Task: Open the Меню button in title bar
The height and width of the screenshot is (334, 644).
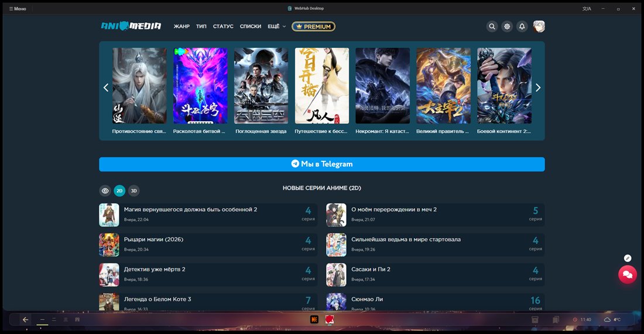Action: 18,9
